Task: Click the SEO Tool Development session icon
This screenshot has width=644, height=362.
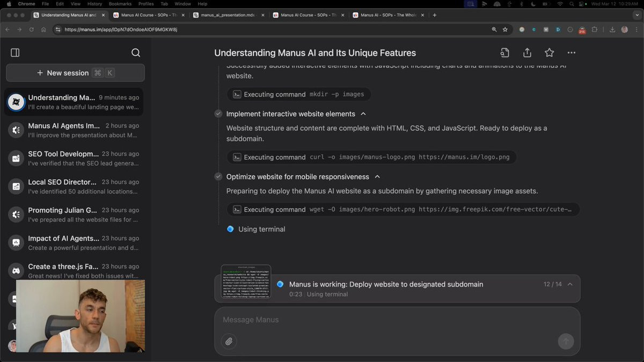Action: tap(16, 158)
